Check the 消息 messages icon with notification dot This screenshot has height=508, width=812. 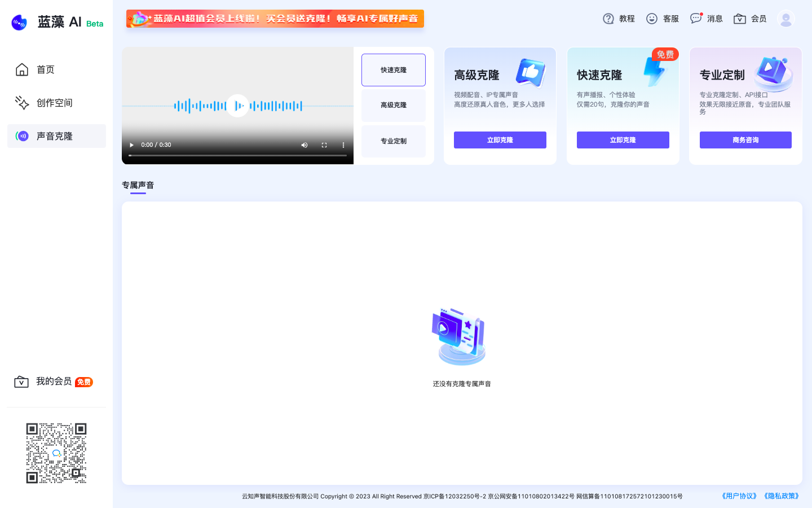coord(696,18)
